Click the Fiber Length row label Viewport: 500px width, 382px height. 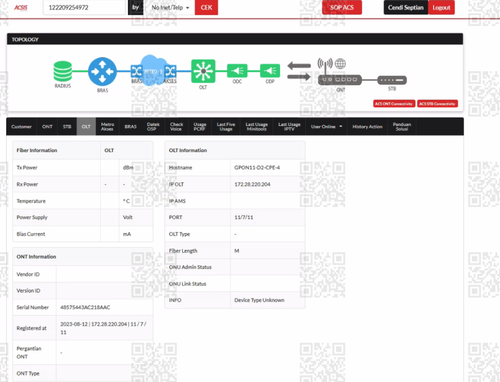(183, 251)
